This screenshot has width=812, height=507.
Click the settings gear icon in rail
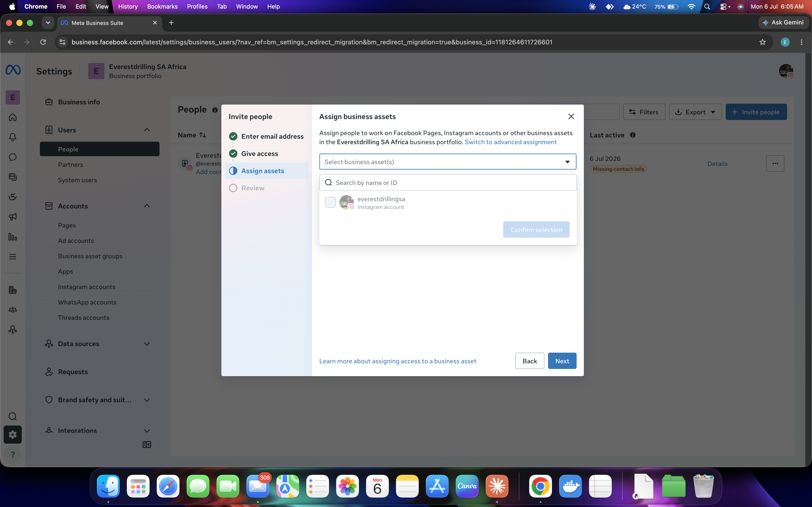[13, 435]
